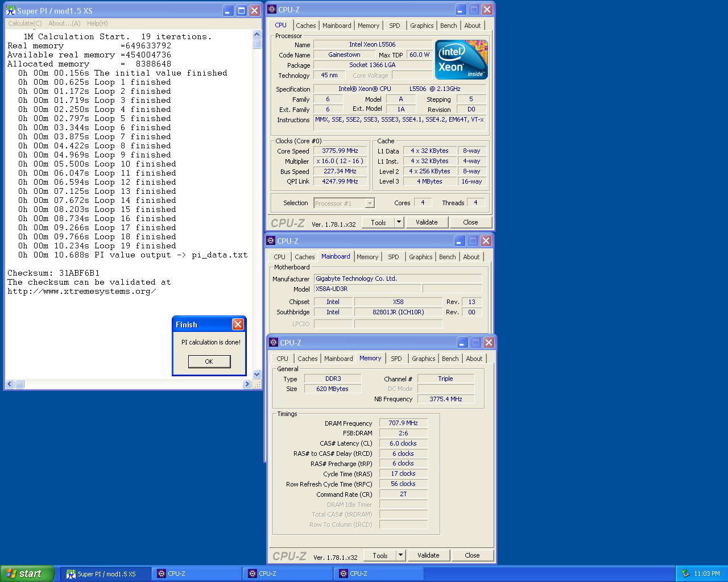Click the QPI Link 4247.99 MHz value
This screenshot has height=582, width=728.
coord(340,182)
